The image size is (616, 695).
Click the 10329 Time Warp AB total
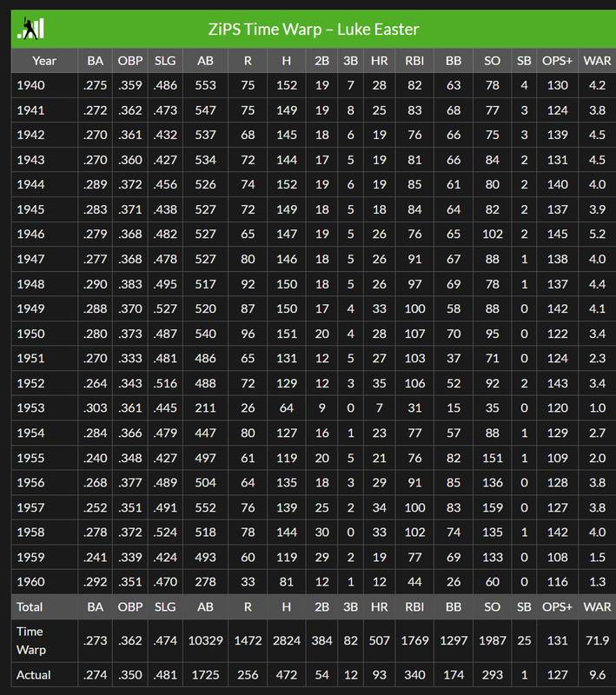[x=205, y=640]
